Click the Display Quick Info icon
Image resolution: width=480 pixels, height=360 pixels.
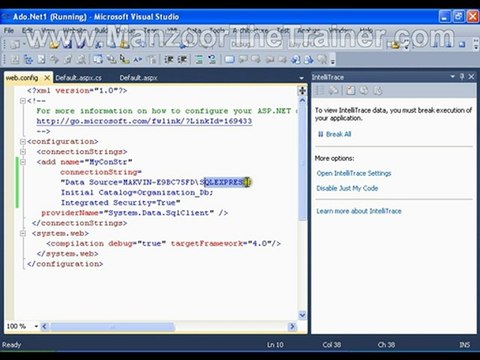pos(124,59)
